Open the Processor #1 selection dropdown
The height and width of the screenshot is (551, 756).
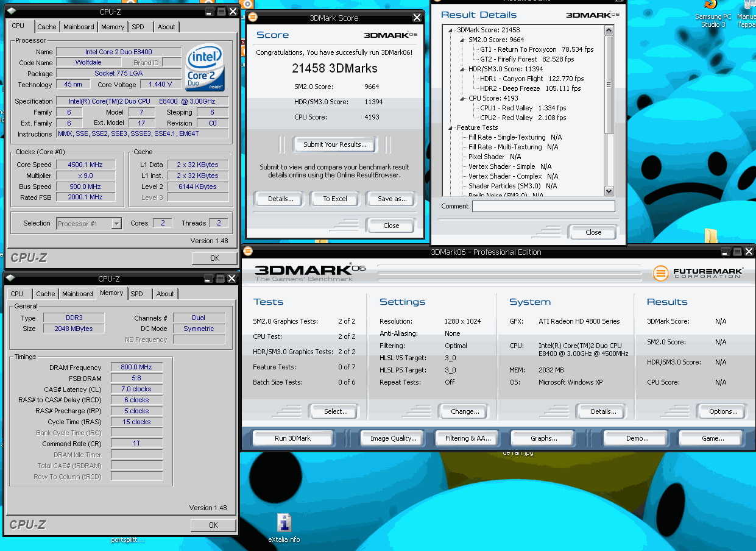(x=116, y=224)
